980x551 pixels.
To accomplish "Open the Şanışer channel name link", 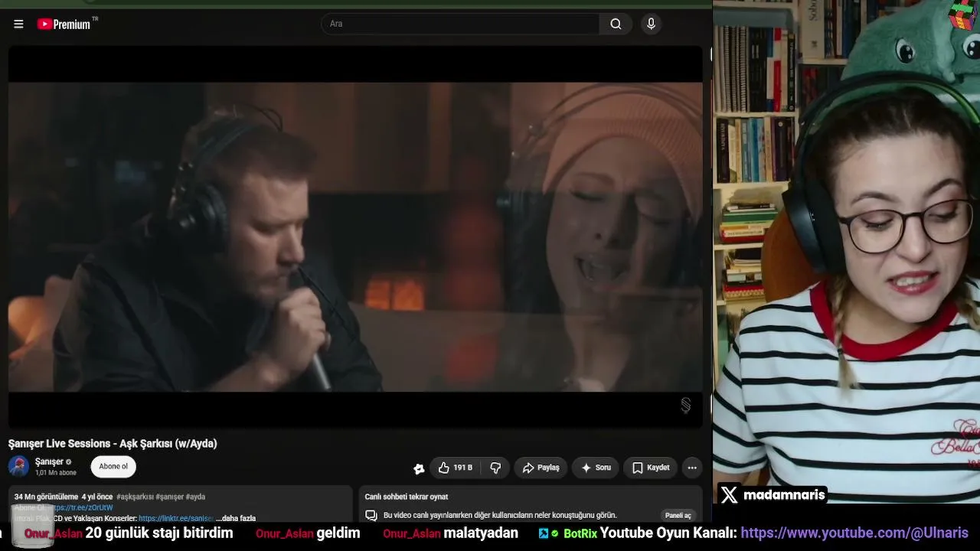I will point(49,461).
